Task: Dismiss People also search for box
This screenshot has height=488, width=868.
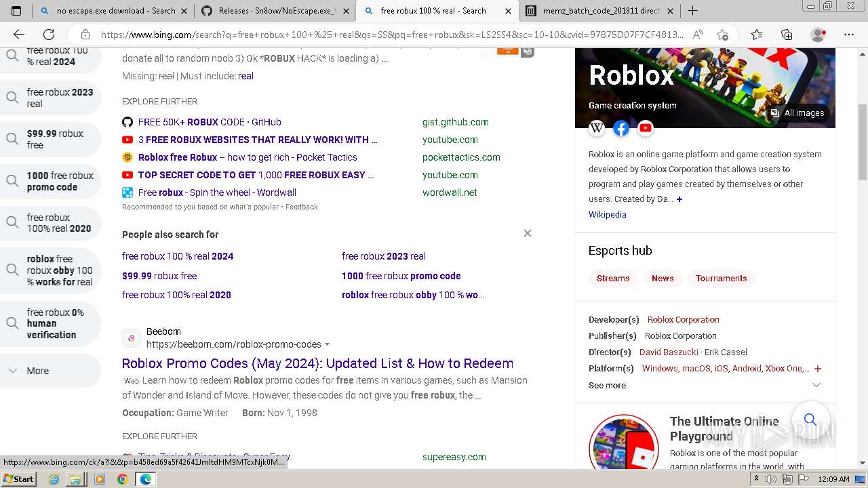Action: point(528,233)
